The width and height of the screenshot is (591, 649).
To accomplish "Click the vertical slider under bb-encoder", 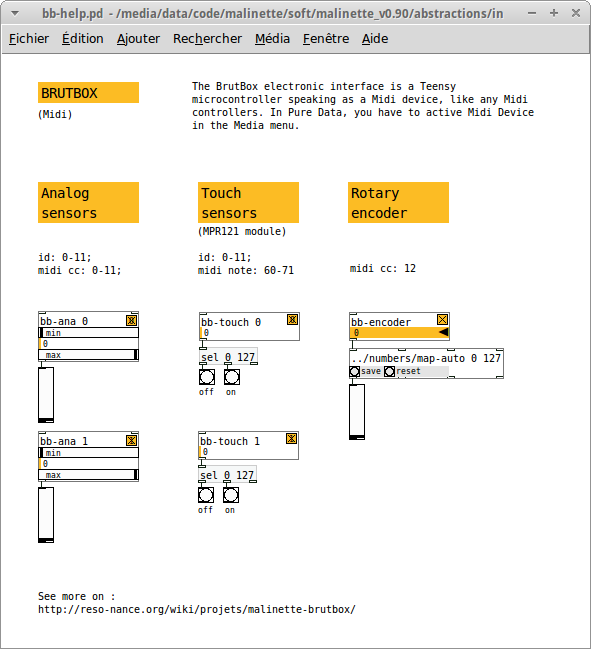I will coord(357,412).
